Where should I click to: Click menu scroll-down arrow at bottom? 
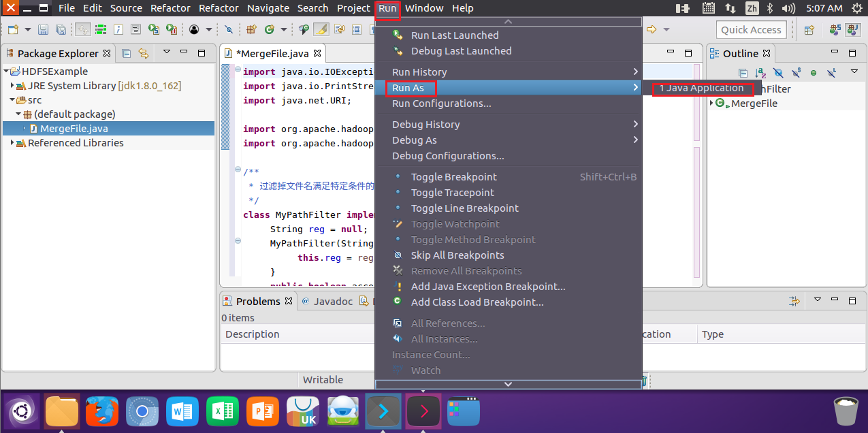pyautogui.click(x=508, y=384)
